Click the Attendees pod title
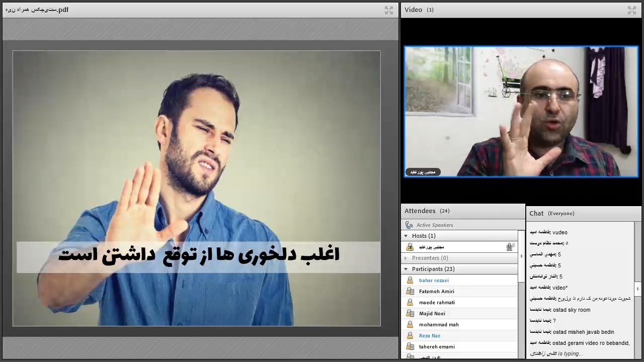 pos(420,211)
